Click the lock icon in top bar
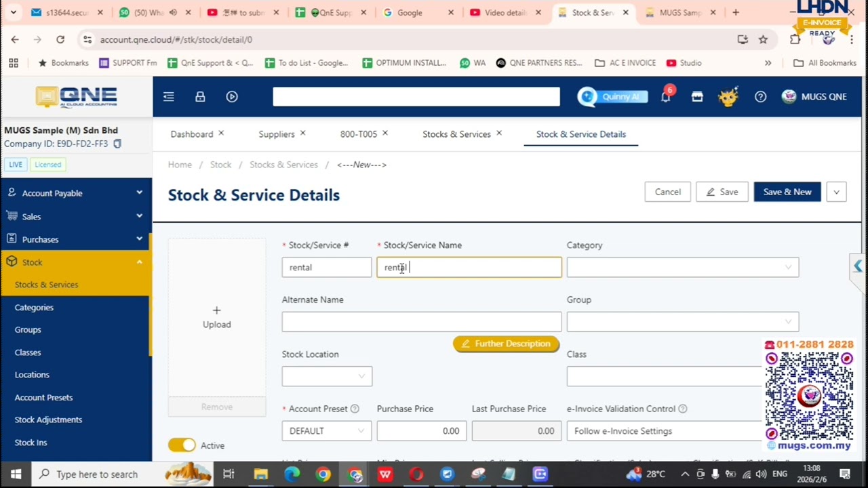868x488 pixels. pyautogui.click(x=200, y=97)
